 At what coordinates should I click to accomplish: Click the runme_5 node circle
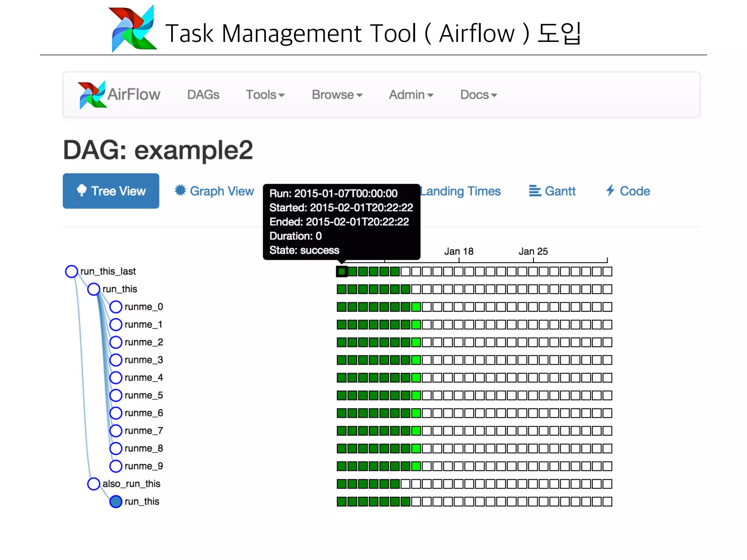click(x=116, y=395)
